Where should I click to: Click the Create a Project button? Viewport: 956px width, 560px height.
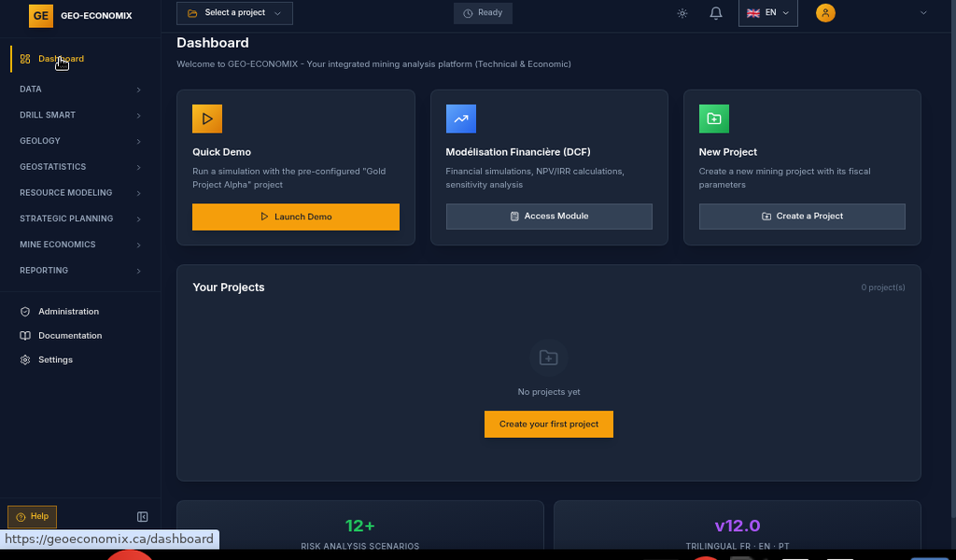pos(802,217)
